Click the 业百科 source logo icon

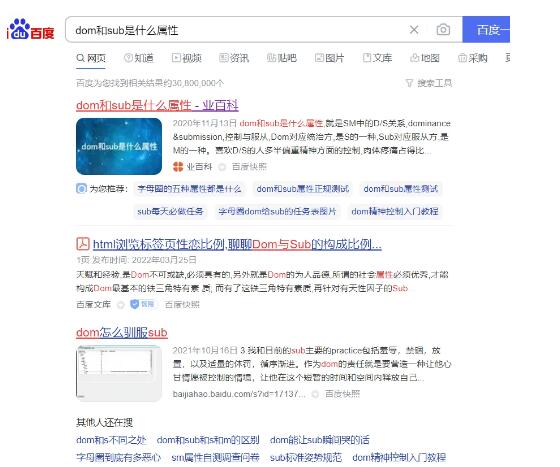[x=178, y=167]
